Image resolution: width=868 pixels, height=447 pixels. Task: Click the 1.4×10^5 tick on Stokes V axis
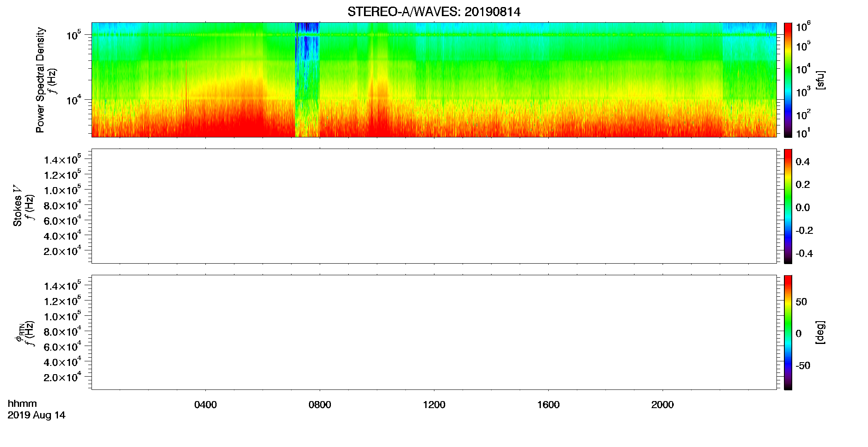[x=63, y=160]
